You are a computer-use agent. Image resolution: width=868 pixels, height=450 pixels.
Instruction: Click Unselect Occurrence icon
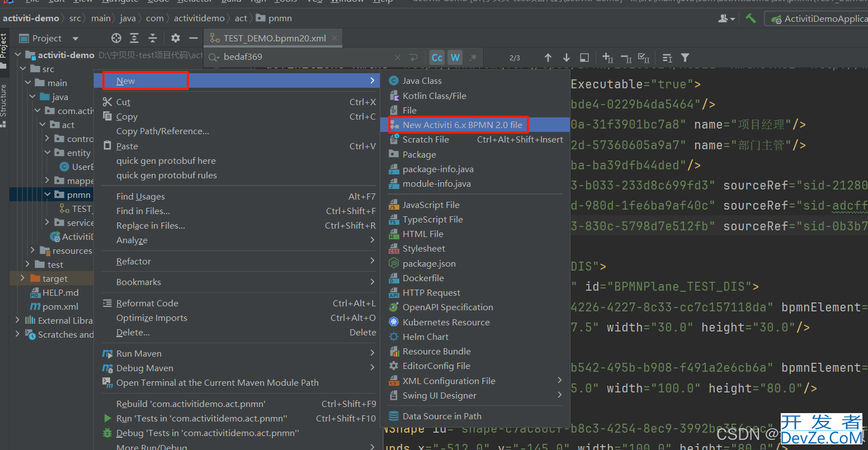626,58
